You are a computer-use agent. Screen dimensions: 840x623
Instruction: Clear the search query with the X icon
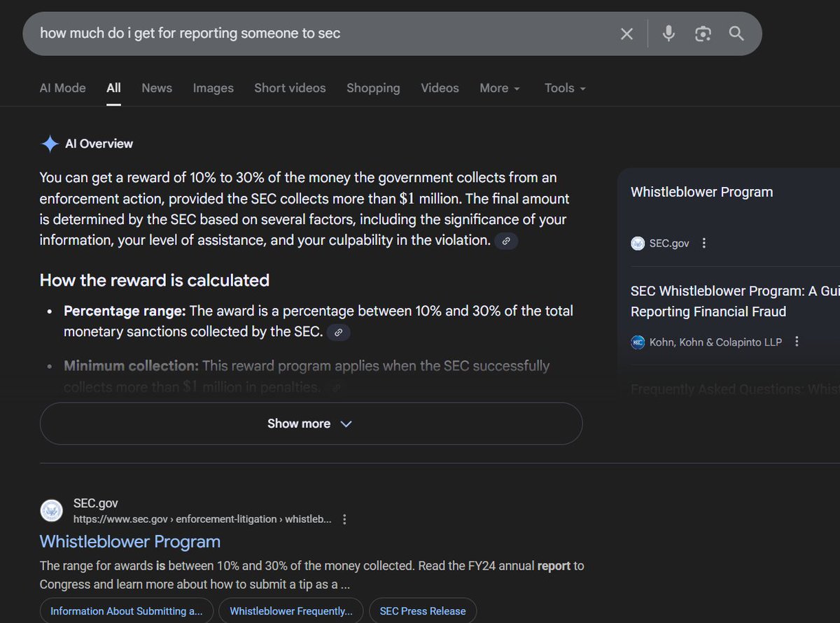(626, 34)
